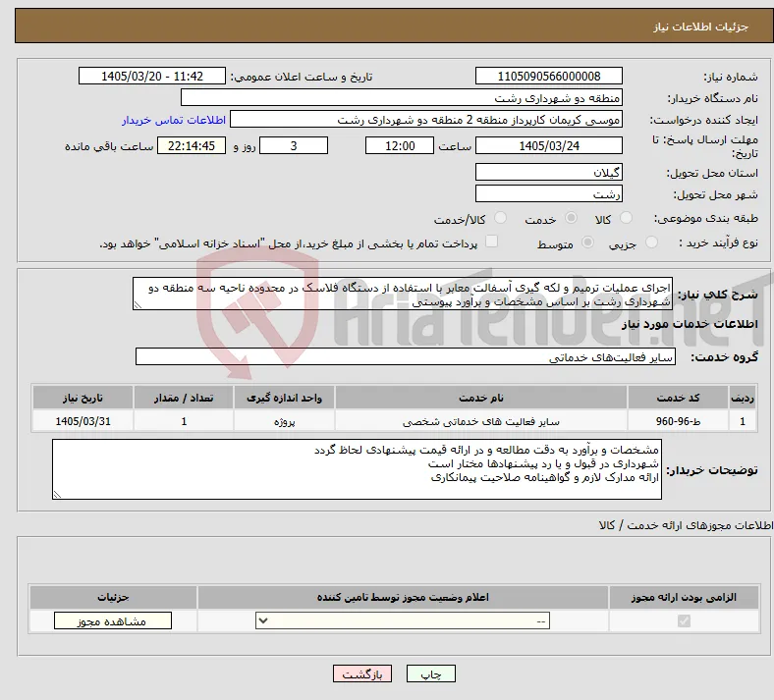Click the تعداد / مقدار column header

[184, 398]
